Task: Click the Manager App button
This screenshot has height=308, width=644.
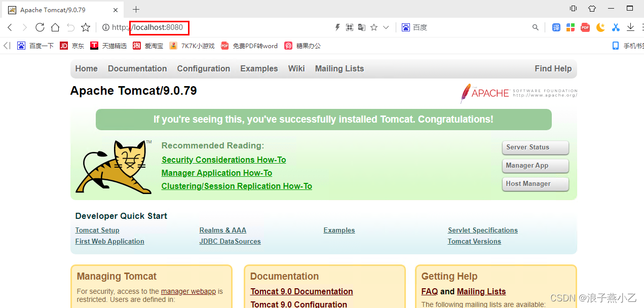Action: click(x=535, y=166)
